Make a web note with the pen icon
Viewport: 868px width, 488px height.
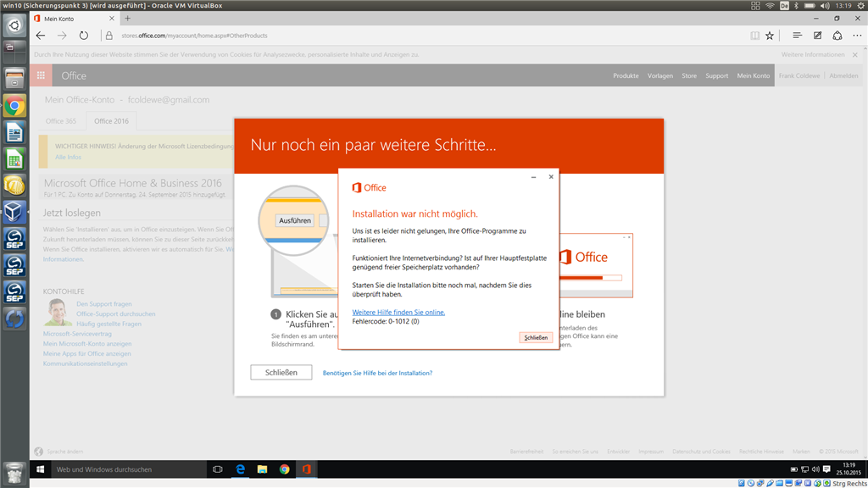coord(818,36)
